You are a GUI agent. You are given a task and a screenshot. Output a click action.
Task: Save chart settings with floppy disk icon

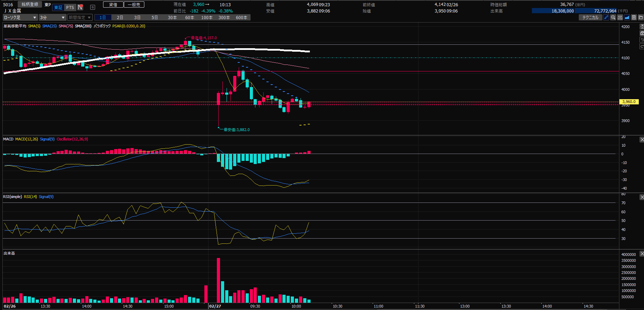(634, 17)
